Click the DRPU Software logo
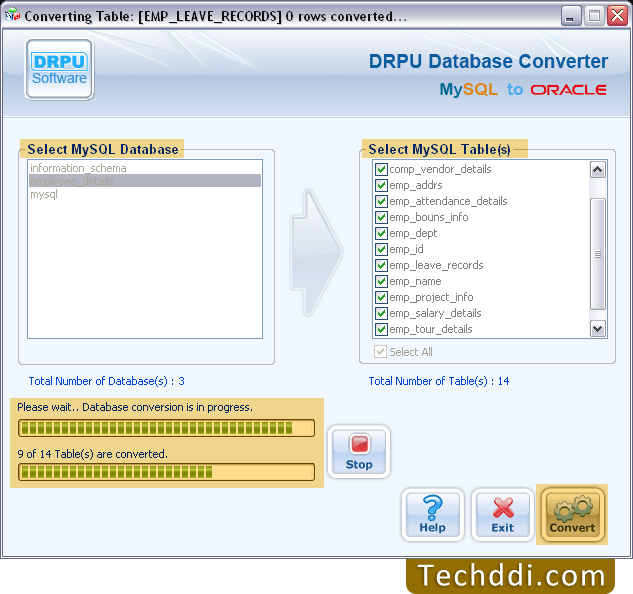Viewport: 633px width, 594px height. pos(60,69)
